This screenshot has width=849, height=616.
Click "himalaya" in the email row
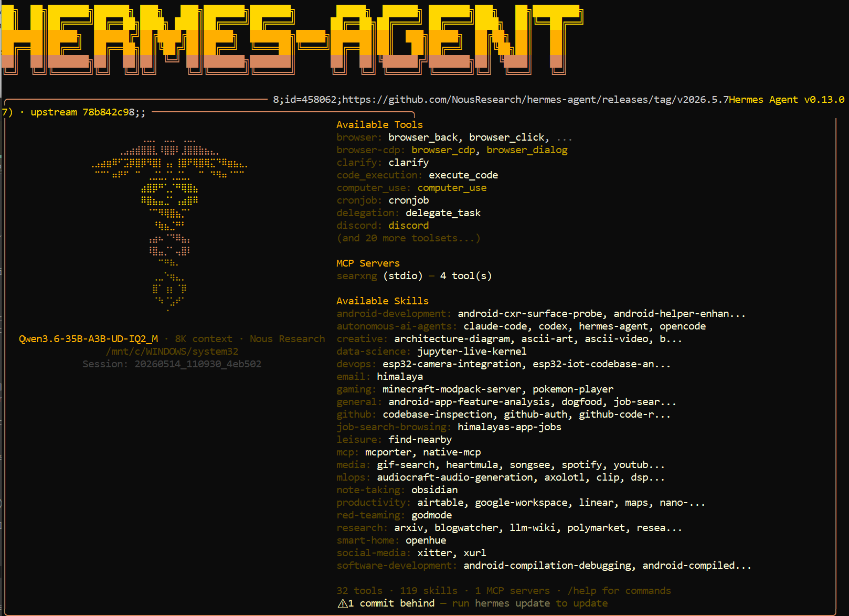[400, 377]
